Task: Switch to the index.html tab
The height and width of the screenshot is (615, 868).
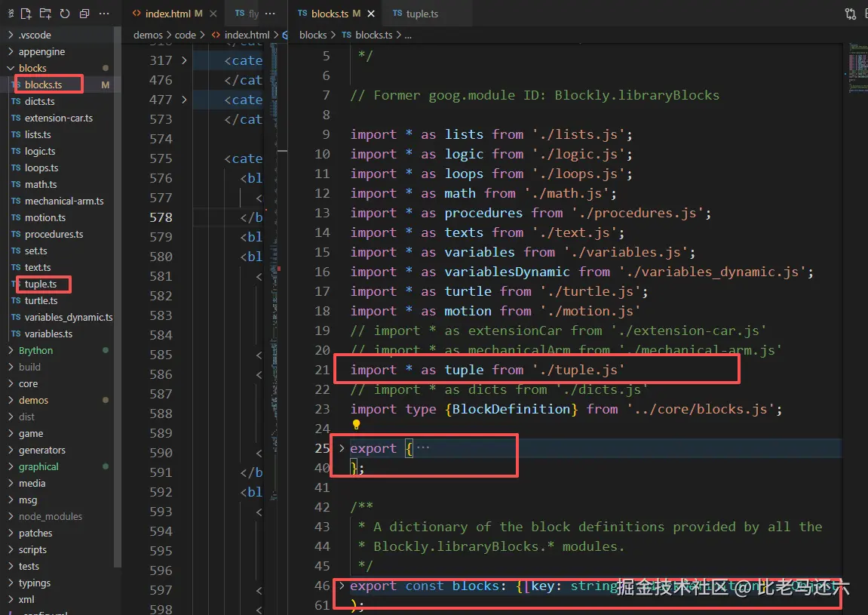Action: point(168,14)
